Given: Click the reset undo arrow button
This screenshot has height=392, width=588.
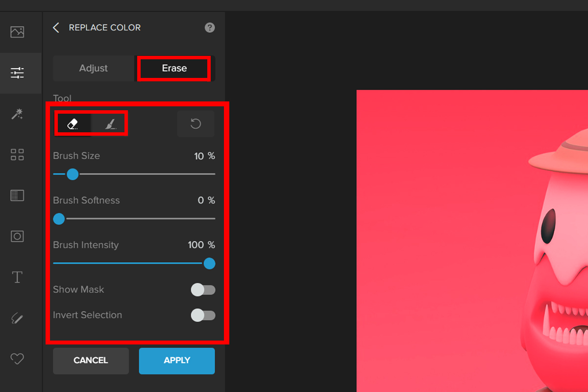Looking at the screenshot, I should pos(196,123).
